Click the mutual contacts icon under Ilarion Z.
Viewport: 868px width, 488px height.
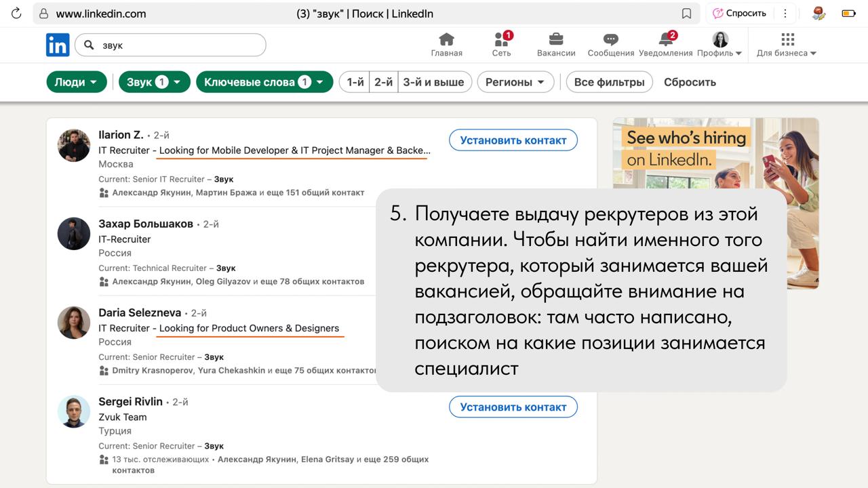coord(104,192)
